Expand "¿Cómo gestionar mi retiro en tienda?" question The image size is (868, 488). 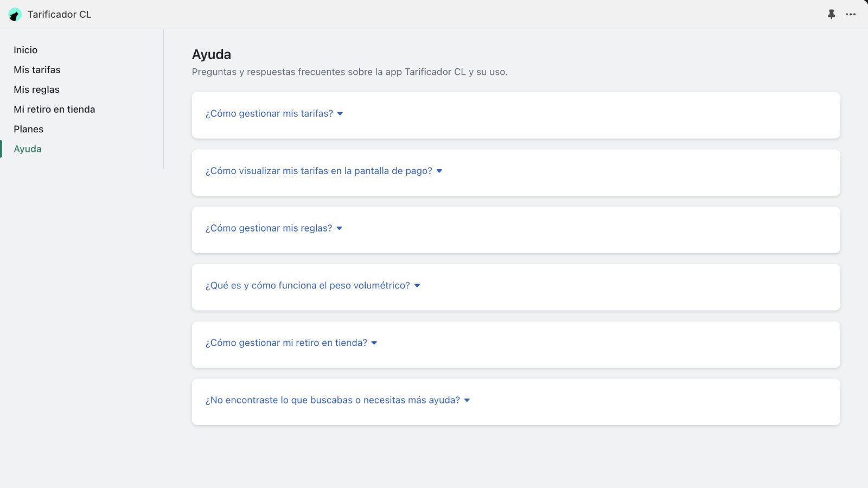(x=286, y=343)
